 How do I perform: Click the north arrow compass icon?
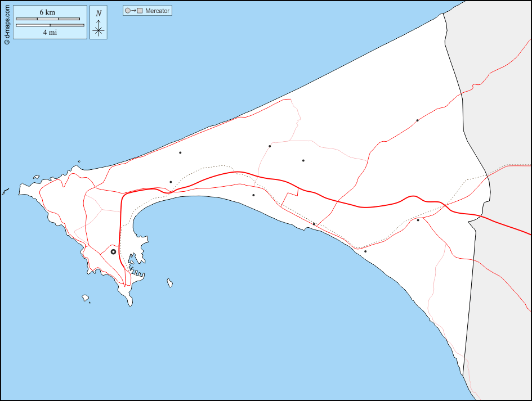pos(99,28)
